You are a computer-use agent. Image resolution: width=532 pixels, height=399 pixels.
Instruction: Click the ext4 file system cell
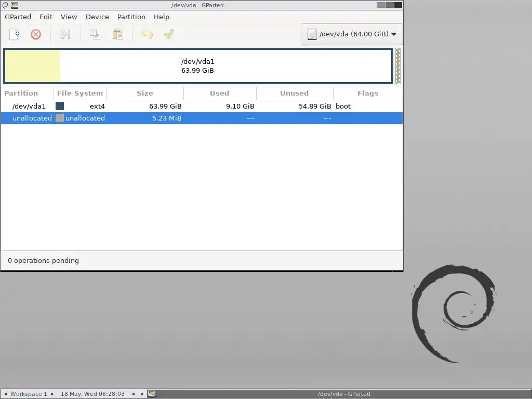(97, 106)
